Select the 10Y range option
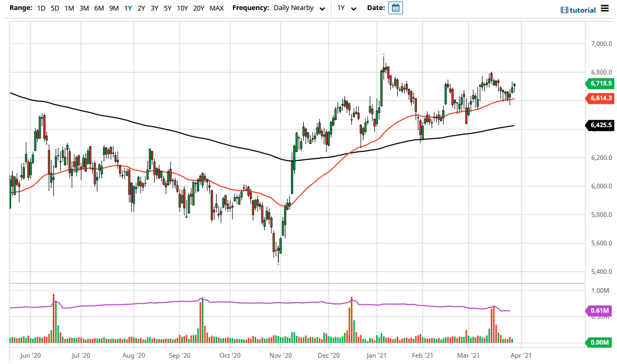 pos(182,8)
